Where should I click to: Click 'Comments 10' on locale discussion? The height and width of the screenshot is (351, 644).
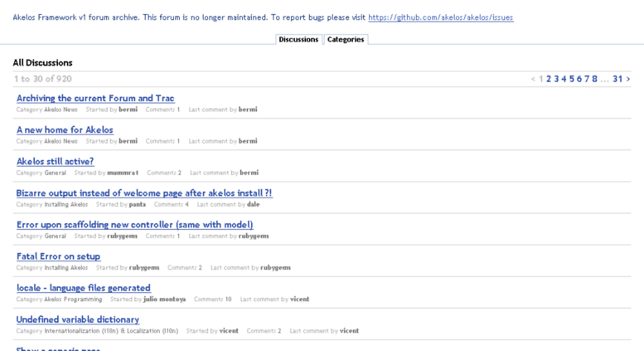(x=213, y=300)
